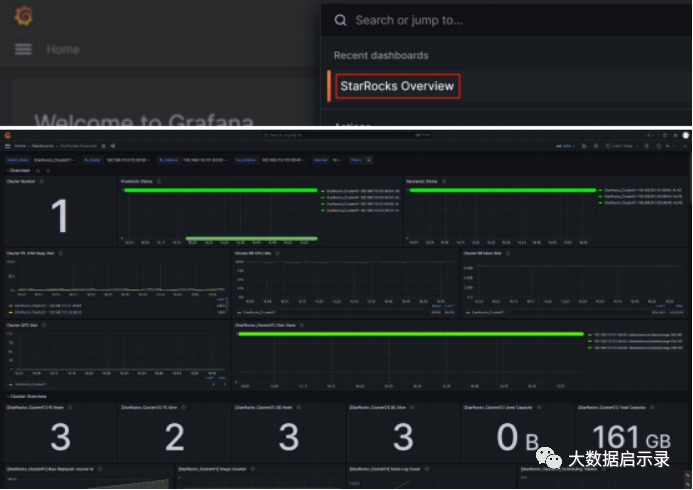
Task: Delete the Overview row via the trash icon
Action: (48, 171)
